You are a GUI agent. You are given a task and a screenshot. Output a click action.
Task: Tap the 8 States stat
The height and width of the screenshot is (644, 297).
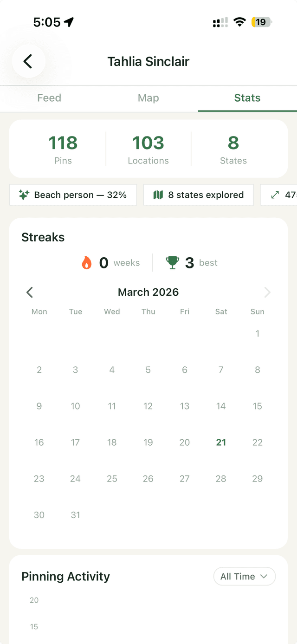coord(233,149)
